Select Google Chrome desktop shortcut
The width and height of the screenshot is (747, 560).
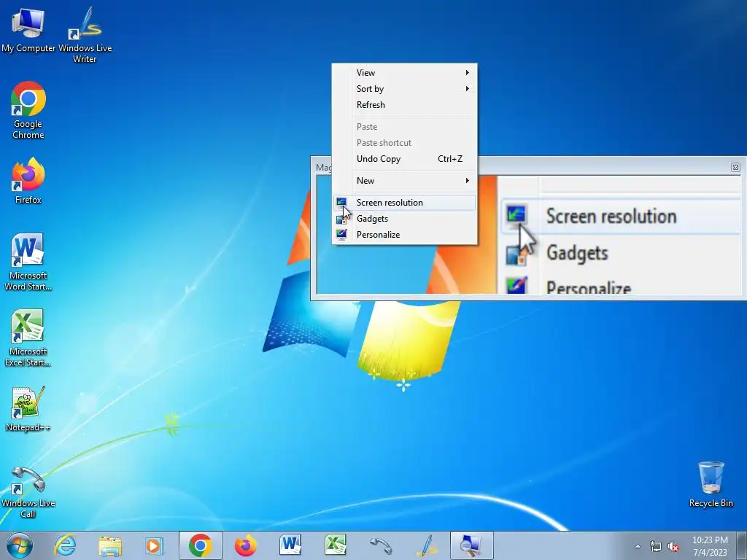28,111
